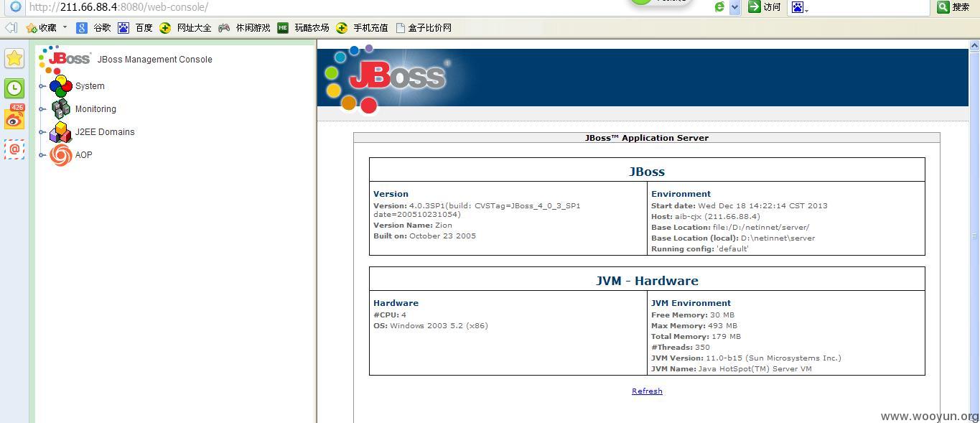
Task: Click the Version 4.0.3SP1 build text
Action: click(x=477, y=210)
